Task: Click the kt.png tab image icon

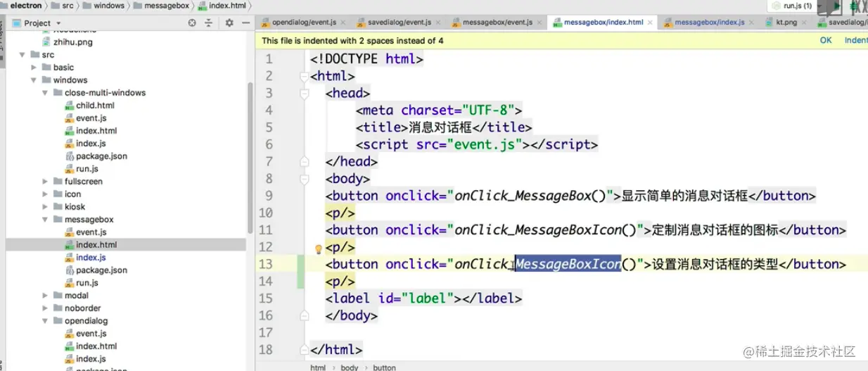Action: 770,23
